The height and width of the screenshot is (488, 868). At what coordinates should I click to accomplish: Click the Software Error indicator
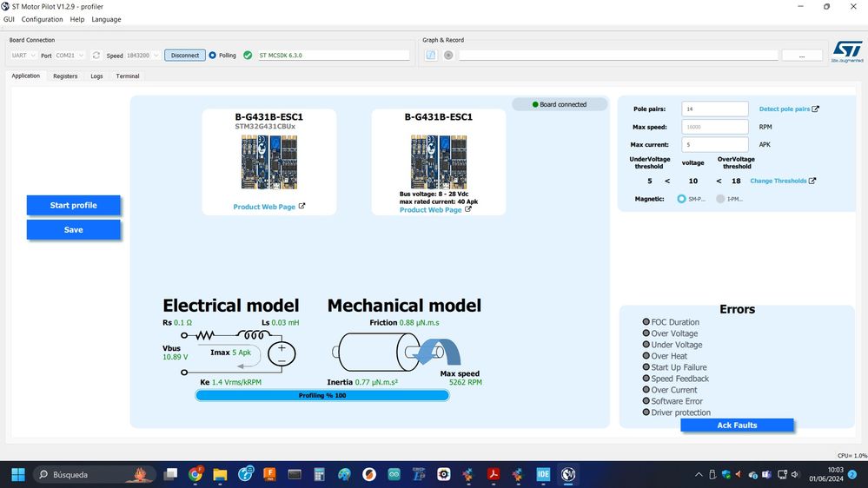pos(646,400)
